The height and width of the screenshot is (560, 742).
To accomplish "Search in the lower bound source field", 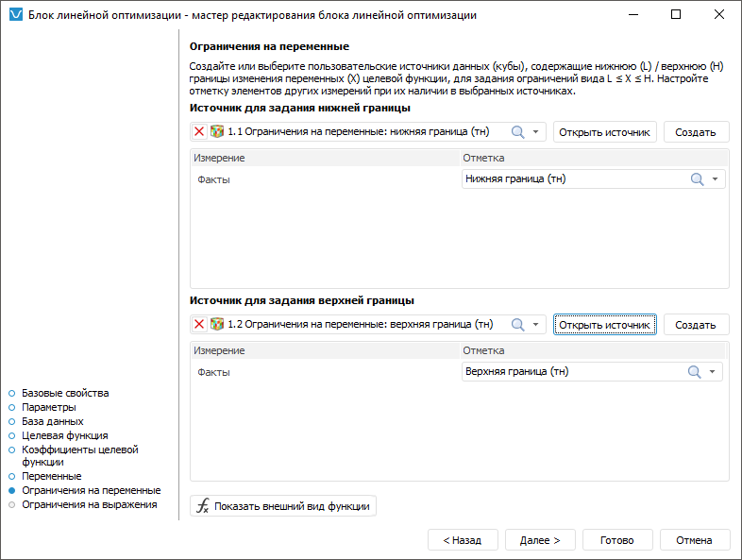I will (x=517, y=132).
